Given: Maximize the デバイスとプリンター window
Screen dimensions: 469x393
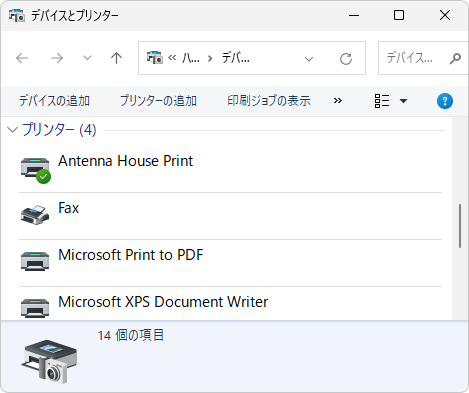Looking at the screenshot, I should point(399,15).
